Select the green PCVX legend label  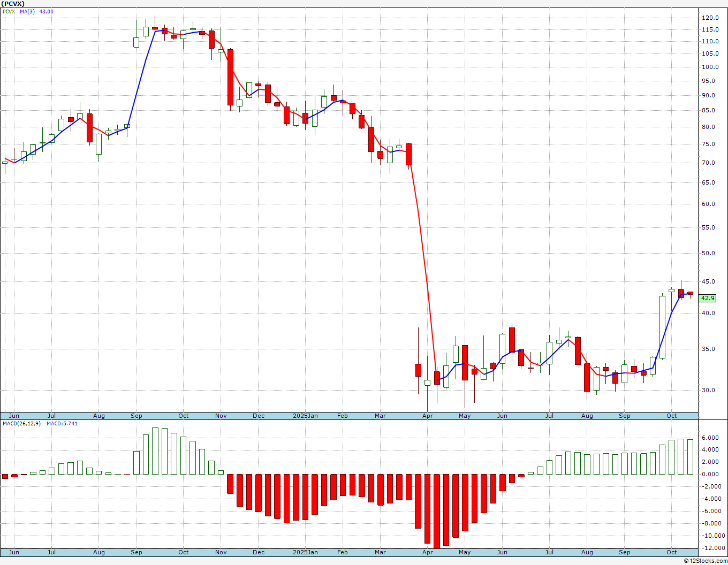coord(9,12)
